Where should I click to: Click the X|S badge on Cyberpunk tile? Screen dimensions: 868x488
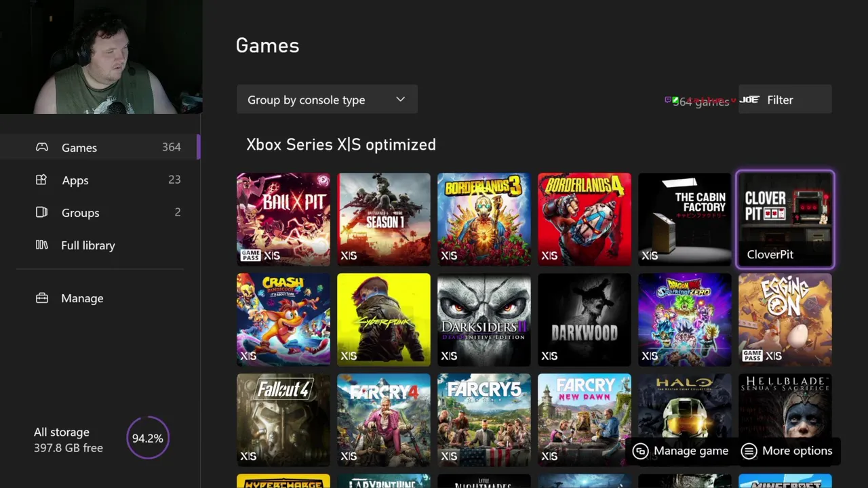tap(349, 356)
